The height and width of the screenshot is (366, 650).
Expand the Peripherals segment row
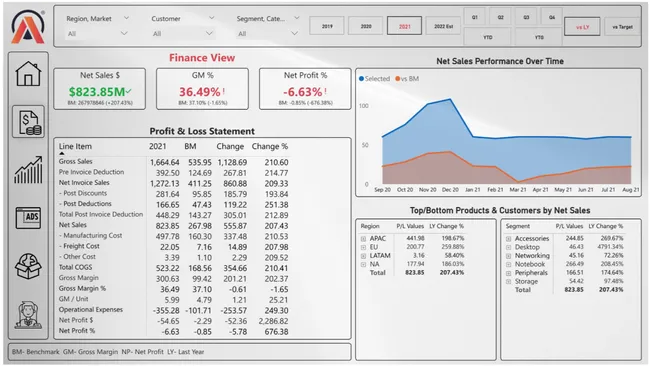pos(508,273)
